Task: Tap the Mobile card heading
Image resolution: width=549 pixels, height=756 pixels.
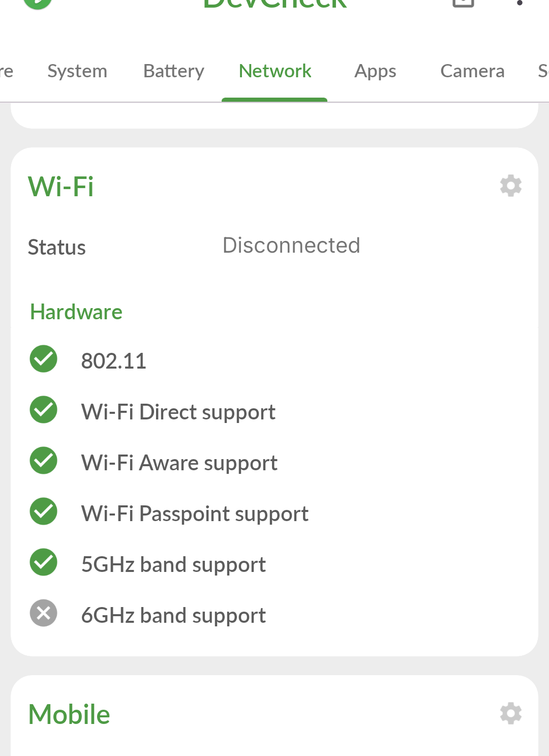Action: (69, 714)
